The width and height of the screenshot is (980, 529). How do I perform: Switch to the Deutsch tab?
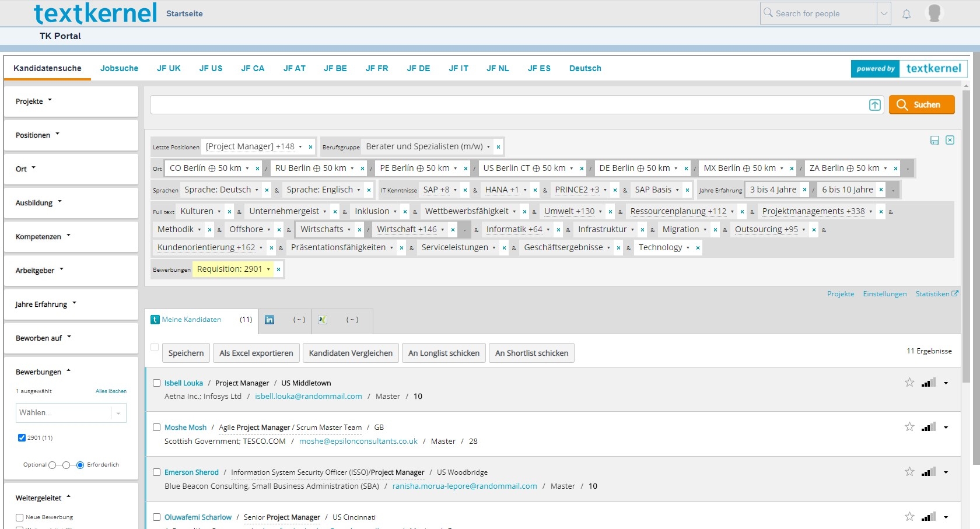click(585, 68)
